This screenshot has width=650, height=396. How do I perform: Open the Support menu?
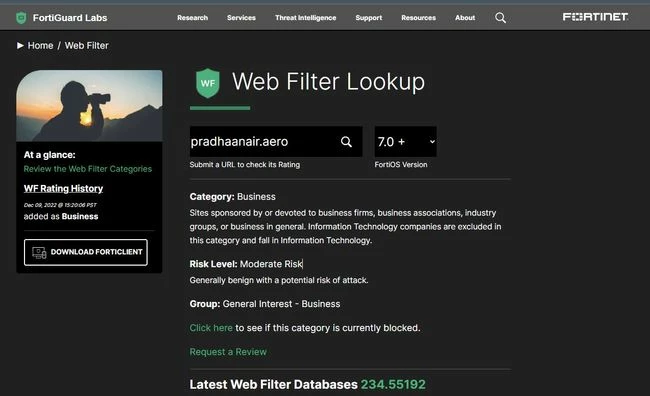pyautogui.click(x=369, y=18)
